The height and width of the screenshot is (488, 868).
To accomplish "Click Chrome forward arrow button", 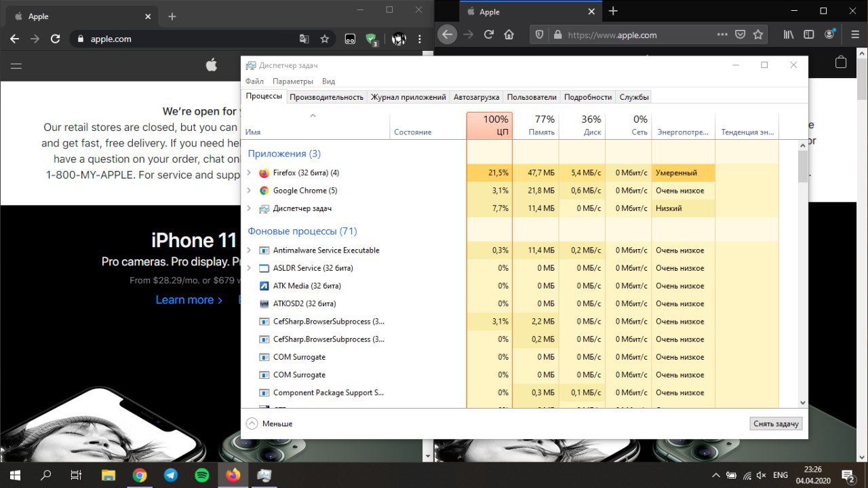I will coord(35,39).
